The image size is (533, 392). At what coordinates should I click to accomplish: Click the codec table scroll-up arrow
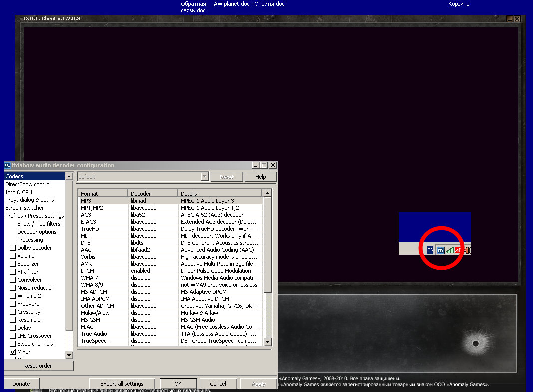pos(268,193)
